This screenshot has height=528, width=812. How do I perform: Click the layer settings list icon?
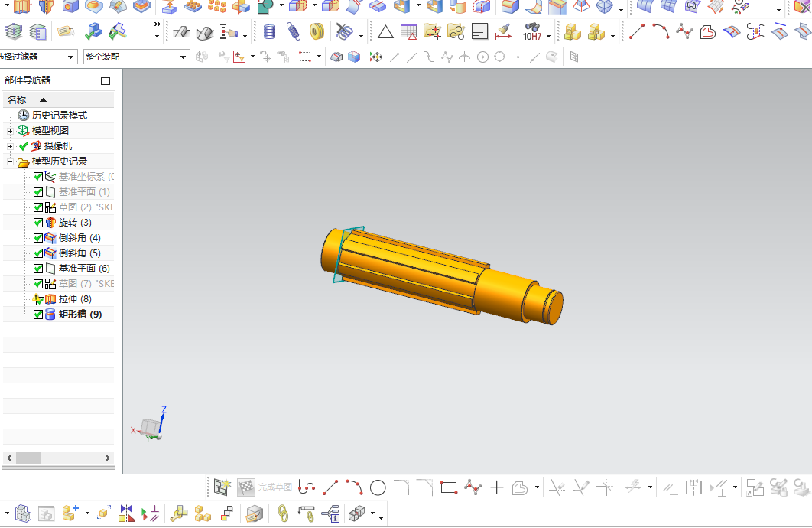coord(37,32)
